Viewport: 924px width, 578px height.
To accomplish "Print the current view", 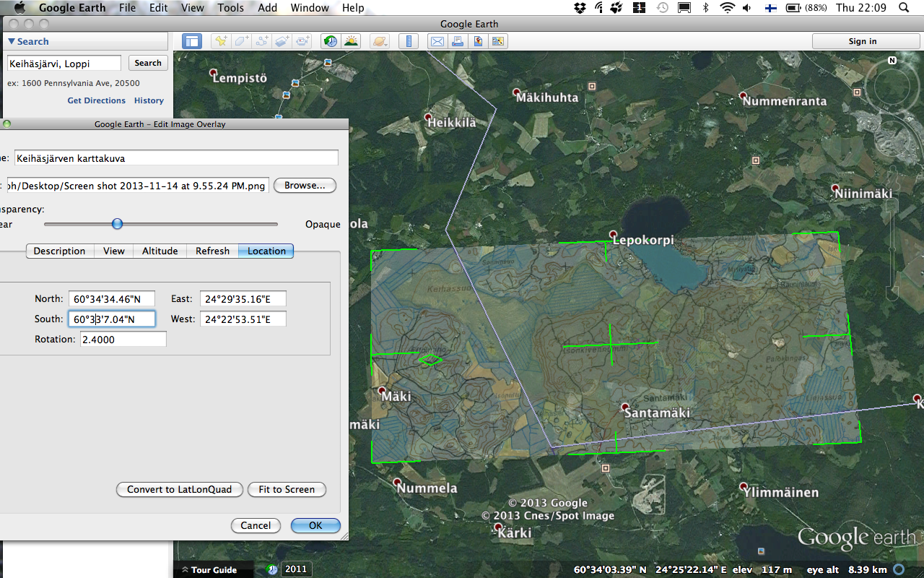I will point(457,41).
